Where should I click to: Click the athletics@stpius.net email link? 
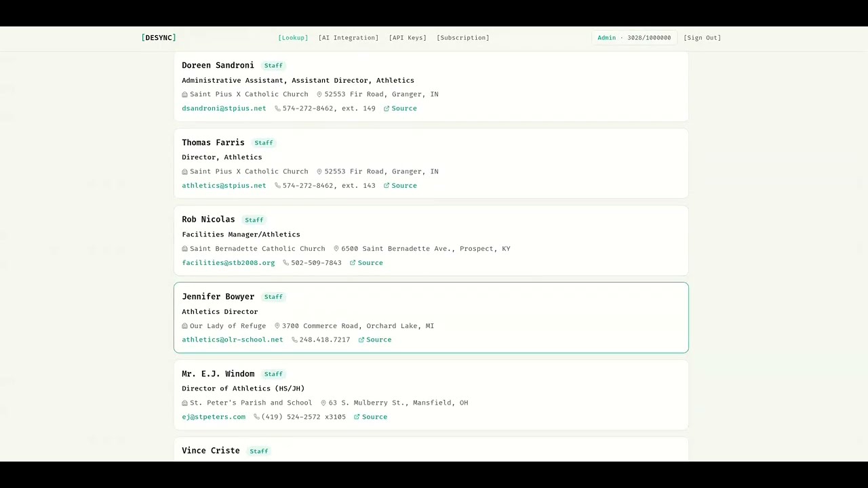(224, 186)
